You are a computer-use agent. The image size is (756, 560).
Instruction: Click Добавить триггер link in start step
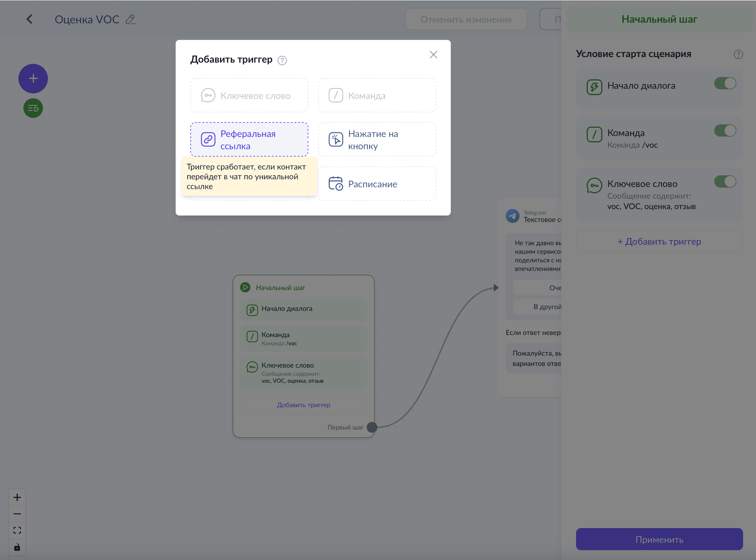click(304, 404)
